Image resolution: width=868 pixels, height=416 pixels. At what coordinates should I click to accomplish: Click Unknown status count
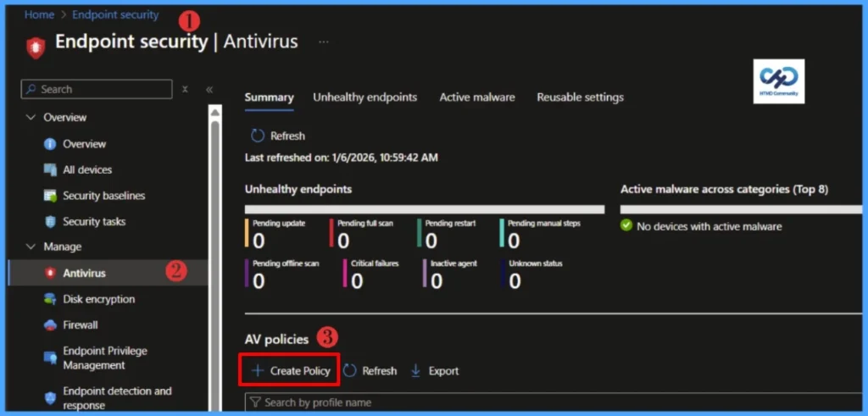click(515, 281)
